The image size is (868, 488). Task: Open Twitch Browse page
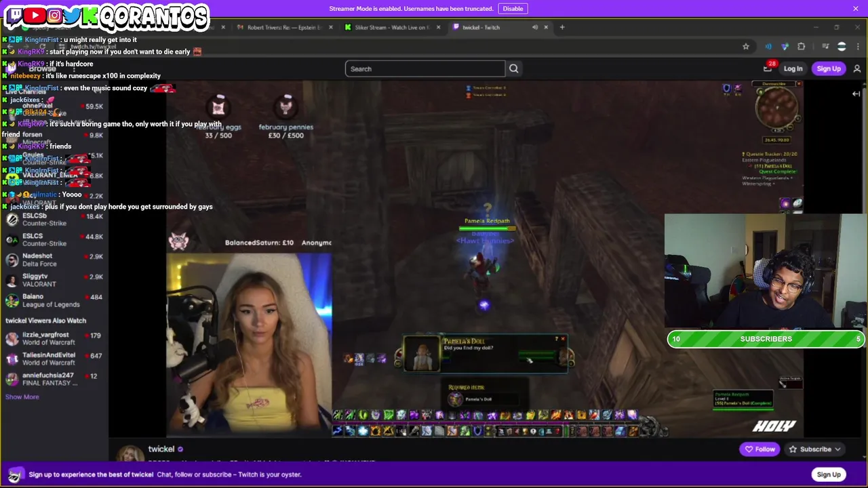coord(42,68)
